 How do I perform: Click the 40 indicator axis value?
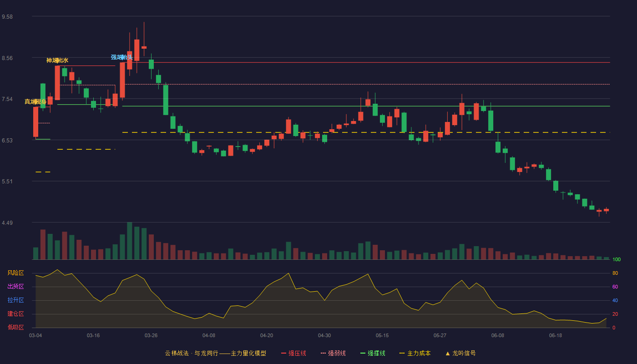(615, 301)
